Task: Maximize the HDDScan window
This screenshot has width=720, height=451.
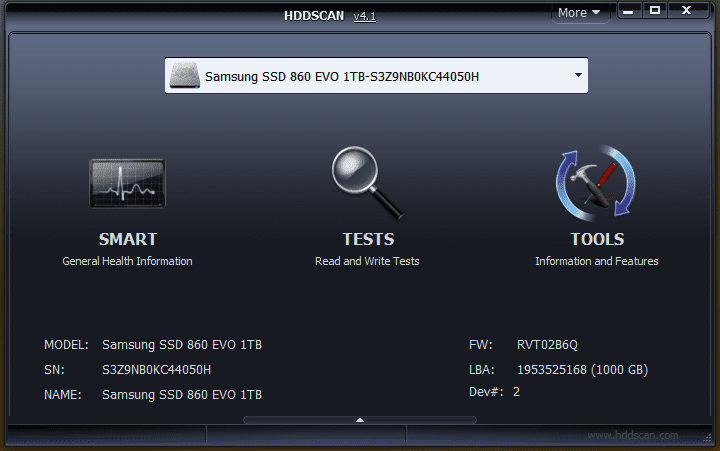Action: (655, 11)
